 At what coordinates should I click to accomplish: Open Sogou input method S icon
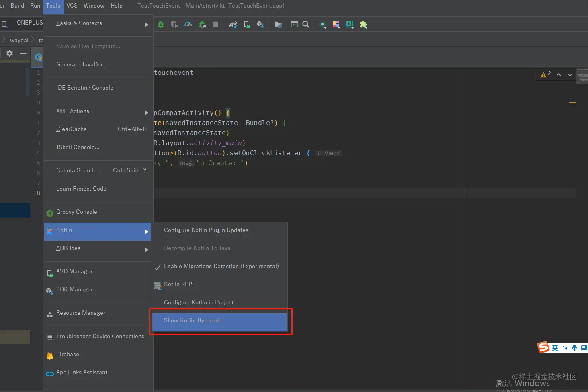point(543,347)
